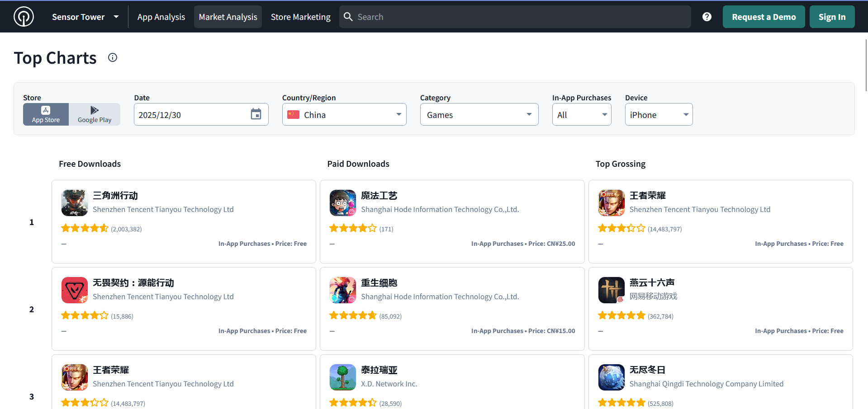Open the App Analysis menu
Screen dimensions: 868x409
(161, 17)
